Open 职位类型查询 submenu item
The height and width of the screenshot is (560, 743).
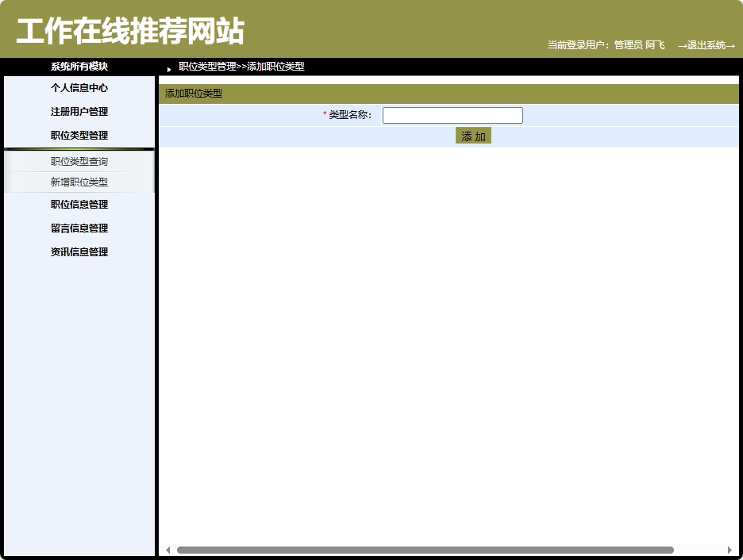pyautogui.click(x=77, y=160)
